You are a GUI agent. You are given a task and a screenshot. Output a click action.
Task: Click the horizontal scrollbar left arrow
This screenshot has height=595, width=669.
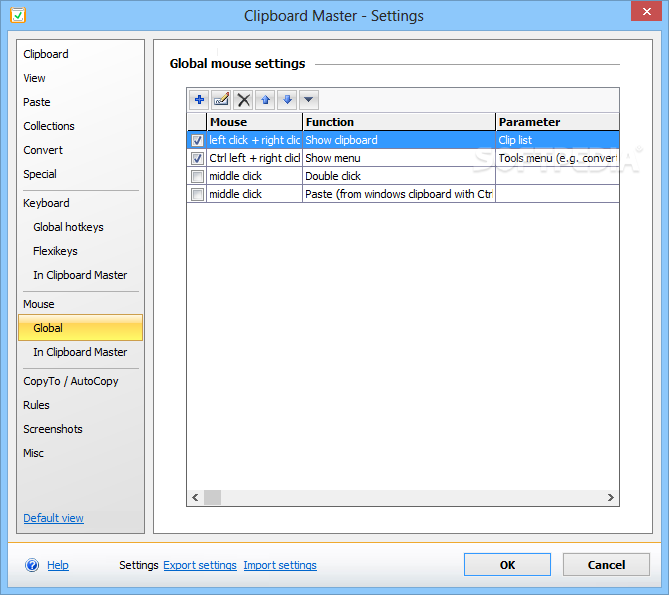click(195, 497)
